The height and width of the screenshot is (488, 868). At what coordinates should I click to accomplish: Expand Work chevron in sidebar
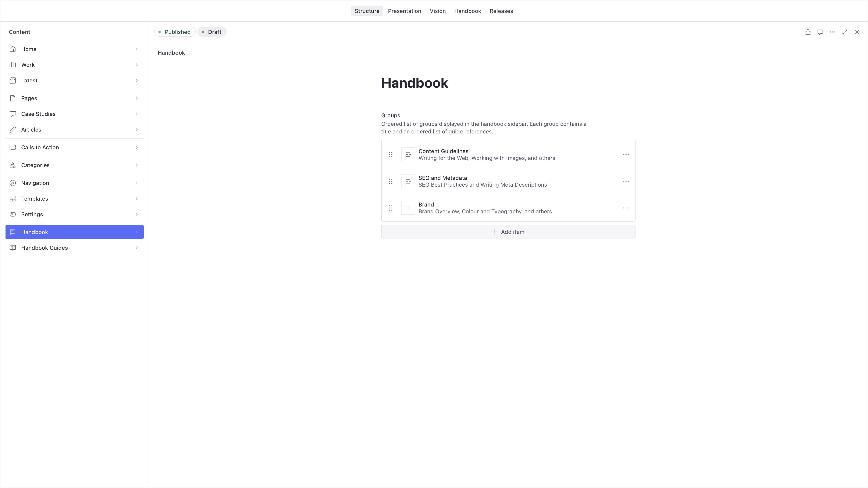(136, 65)
